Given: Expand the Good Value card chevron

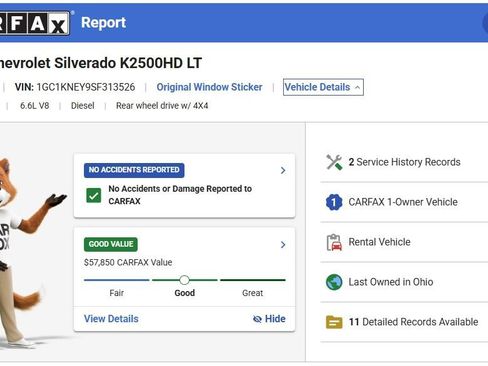Looking at the screenshot, I should tap(283, 245).
